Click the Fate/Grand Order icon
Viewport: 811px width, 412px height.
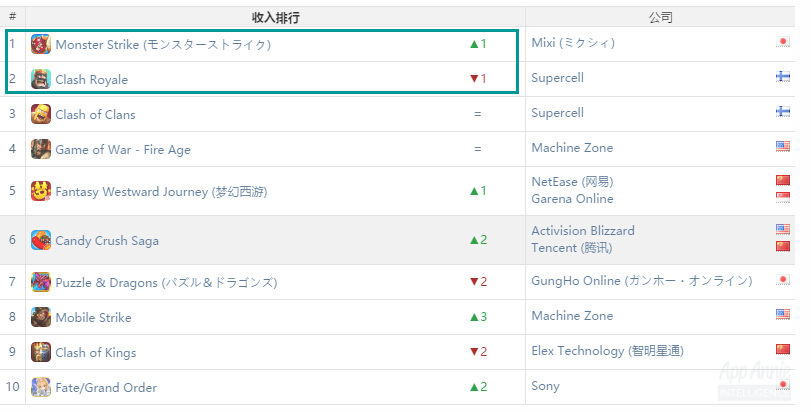click(41, 387)
